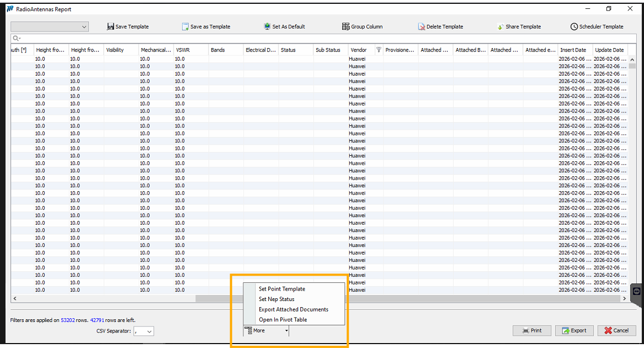Click the Save Template disk icon
644x348 pixels.
tap(110, 27)
